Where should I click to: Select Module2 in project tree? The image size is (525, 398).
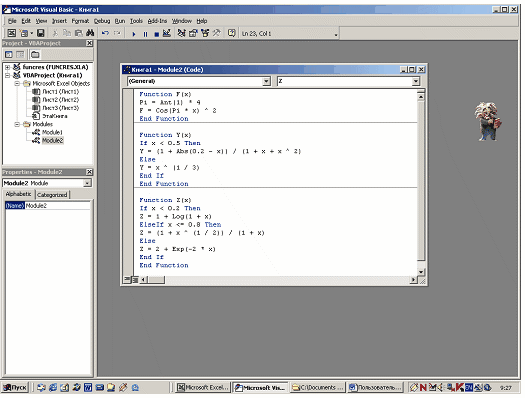(x=52, y=141)
